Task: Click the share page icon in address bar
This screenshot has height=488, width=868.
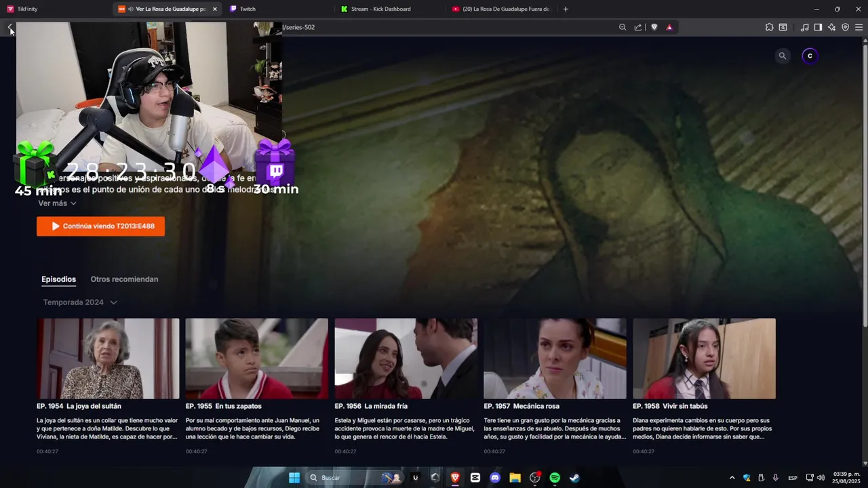Action: click(638, 27)
